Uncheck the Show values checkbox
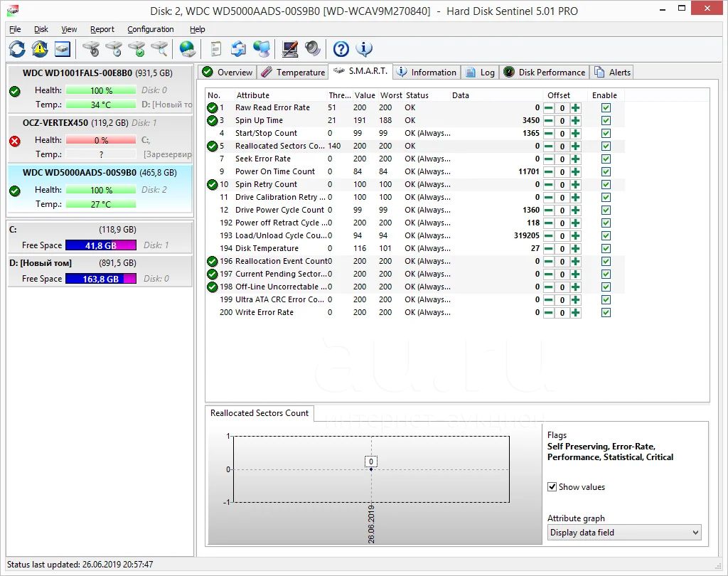The height and width of the screenshot is (576, 728). coord(552,487)
